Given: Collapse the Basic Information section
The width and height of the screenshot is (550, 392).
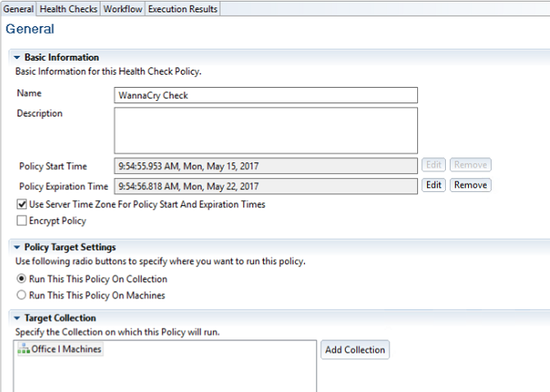Looking at the screenshot, I should pos(16,57).
